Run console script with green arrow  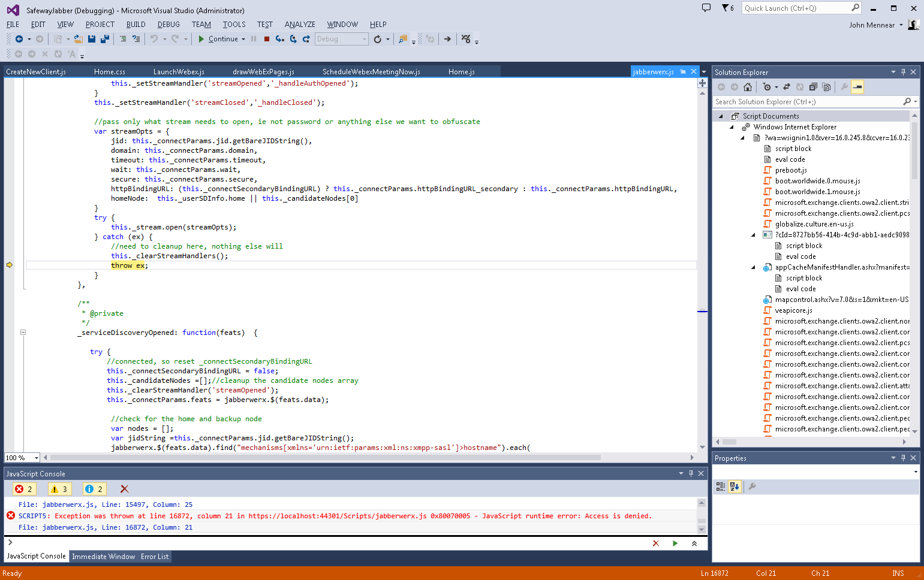pos(675,543)
